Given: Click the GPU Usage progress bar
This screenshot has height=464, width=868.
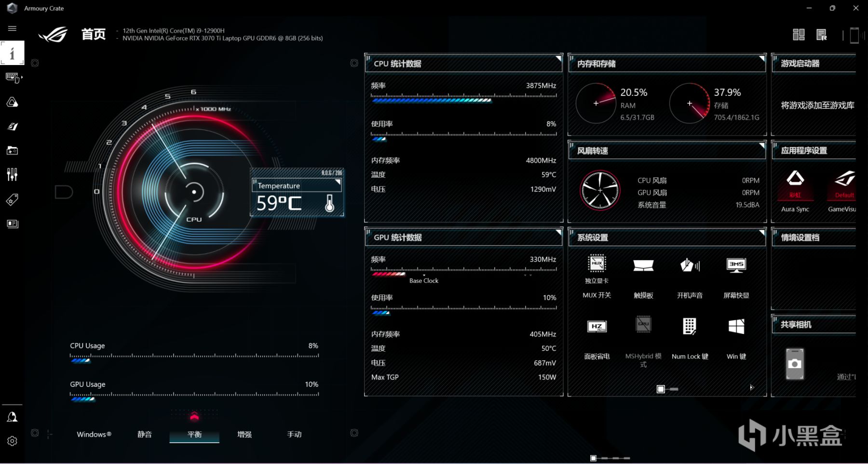Looking at the screenshot, I should click(194, 397).
